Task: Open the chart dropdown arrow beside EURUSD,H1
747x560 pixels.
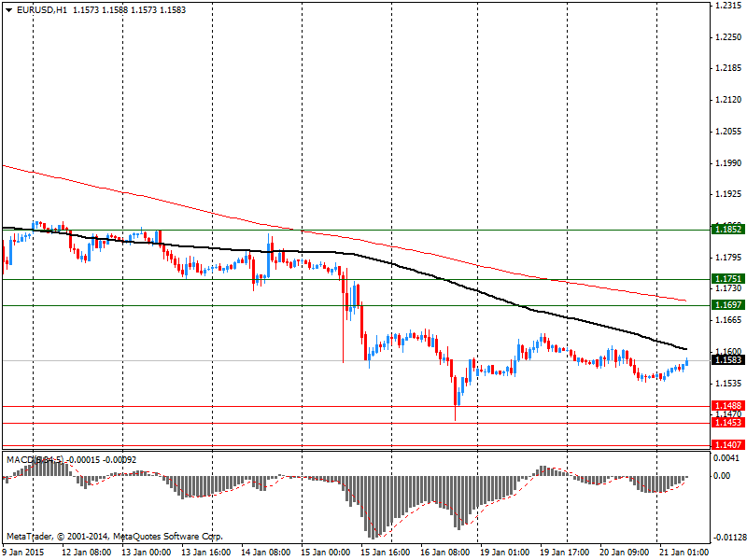Action: coord(8,10)
